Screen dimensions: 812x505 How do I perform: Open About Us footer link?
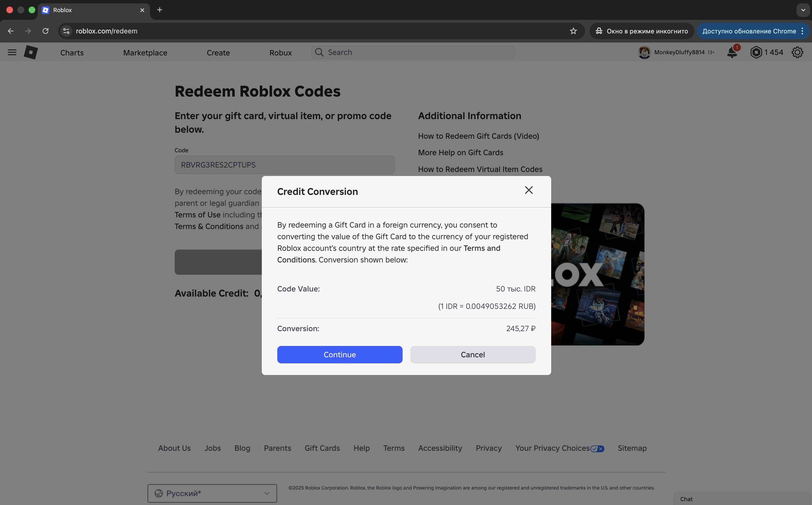pos(174,448)
